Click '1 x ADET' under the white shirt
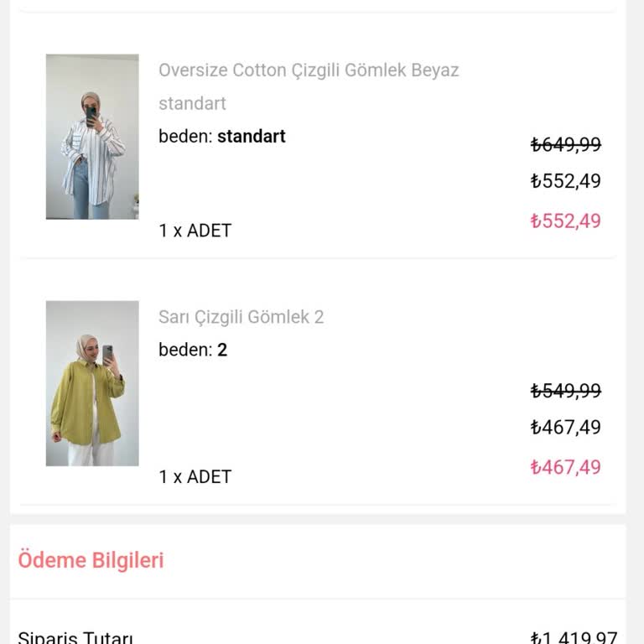Viewport: 644px width, 644px height. 195,231
